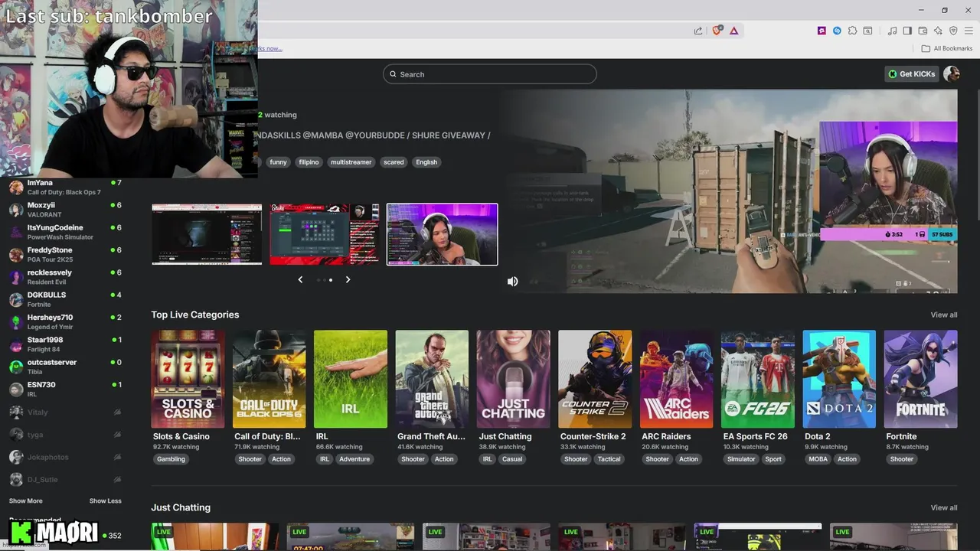The image size is (980, 551).
Task: Open the red slots-game carousel thumbnail
Action: point(325,234)
